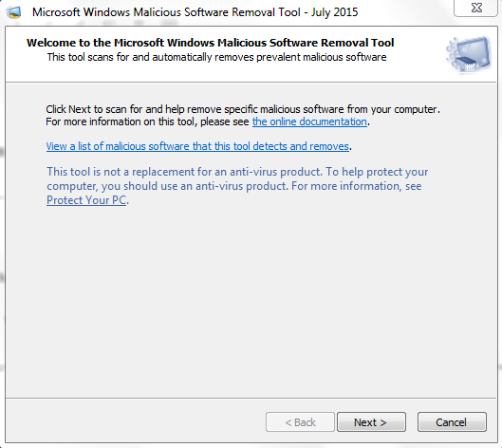Cancel the removal tool wizard
Image resolution: width=502 pixels, height=448 pixels.
point(452,422)
